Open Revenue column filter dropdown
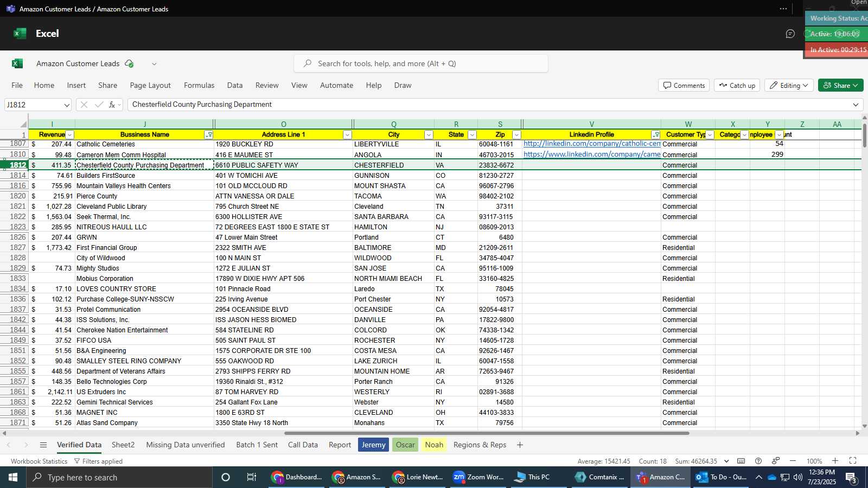The width and height of the screenshot is (868, 488). pos(69,135)
